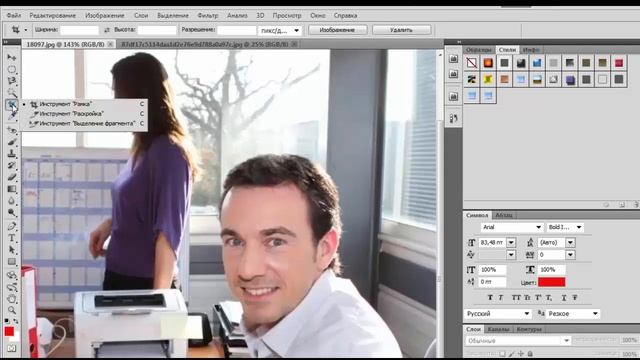Select the Brush tool

pyautogui.click(x=11, y=142)
